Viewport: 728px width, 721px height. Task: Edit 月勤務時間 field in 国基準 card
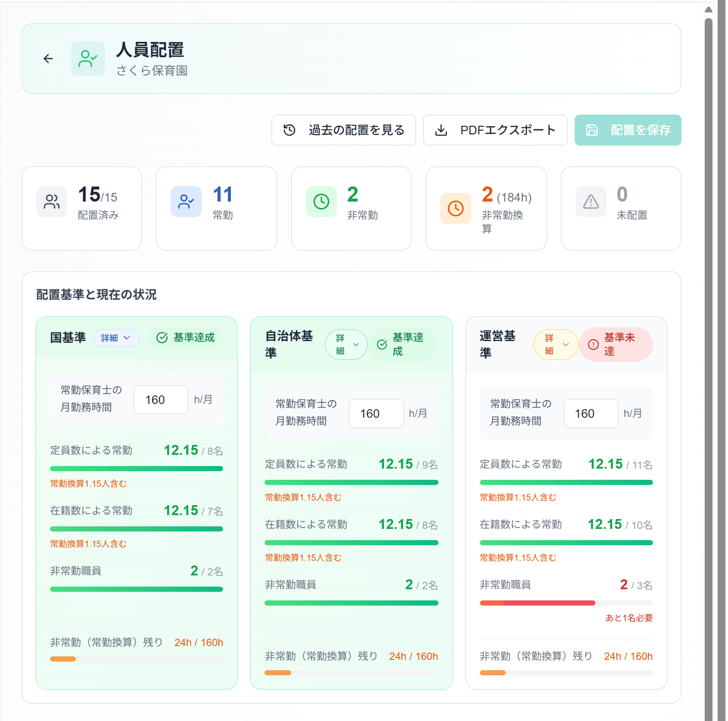point(161,400)
